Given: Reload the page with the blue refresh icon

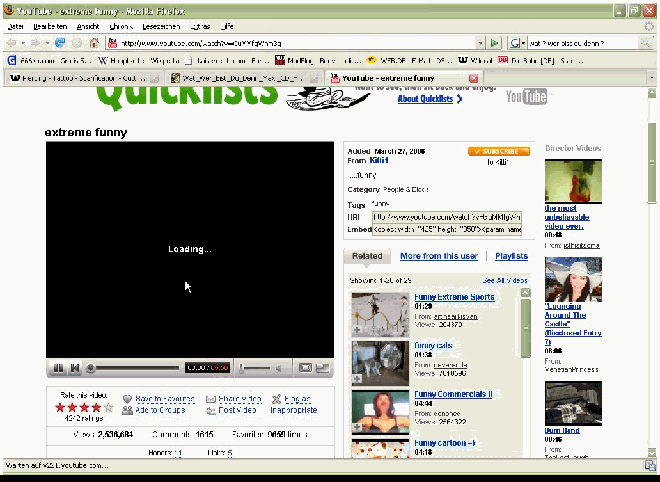Looking at the screenshot, I should point(60,43).
